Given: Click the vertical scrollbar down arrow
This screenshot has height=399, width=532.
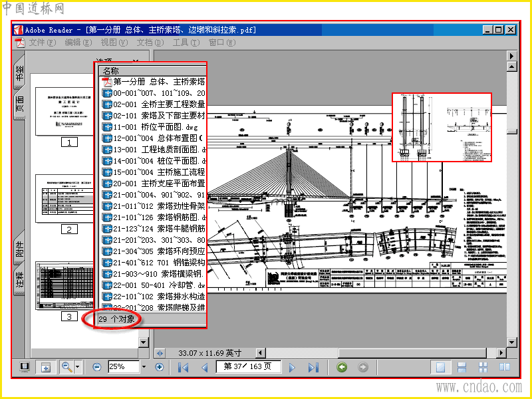Looking at the screenshot, I should [x=511, y=342].
